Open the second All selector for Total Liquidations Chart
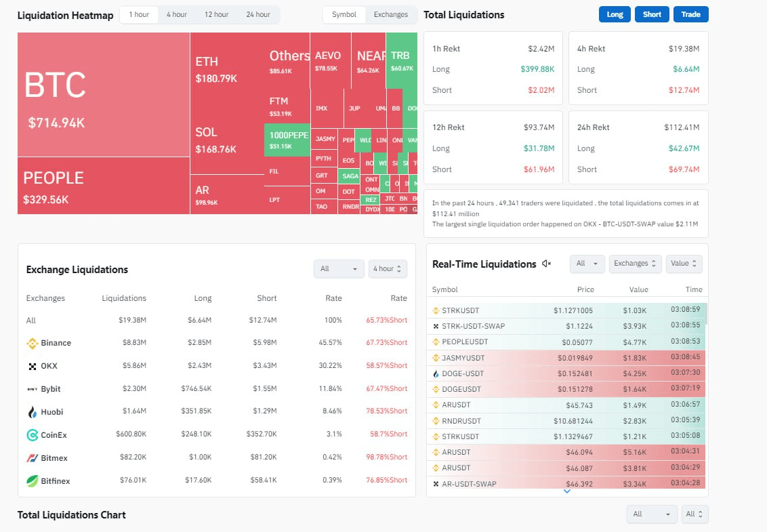Image resolution: width=767 pixels, height=532 pixels. pyautogui.click(x=694, y=514)
